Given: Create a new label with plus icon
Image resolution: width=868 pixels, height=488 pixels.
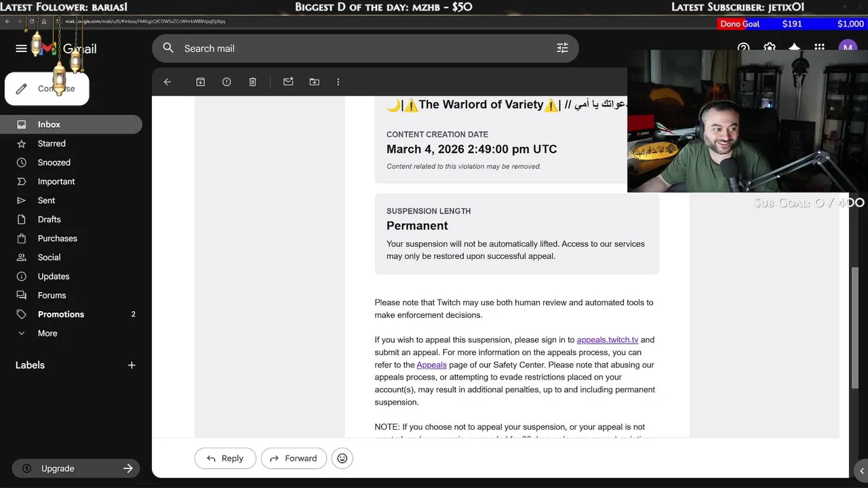Looking at the screenshot, I should pos(132,365).
